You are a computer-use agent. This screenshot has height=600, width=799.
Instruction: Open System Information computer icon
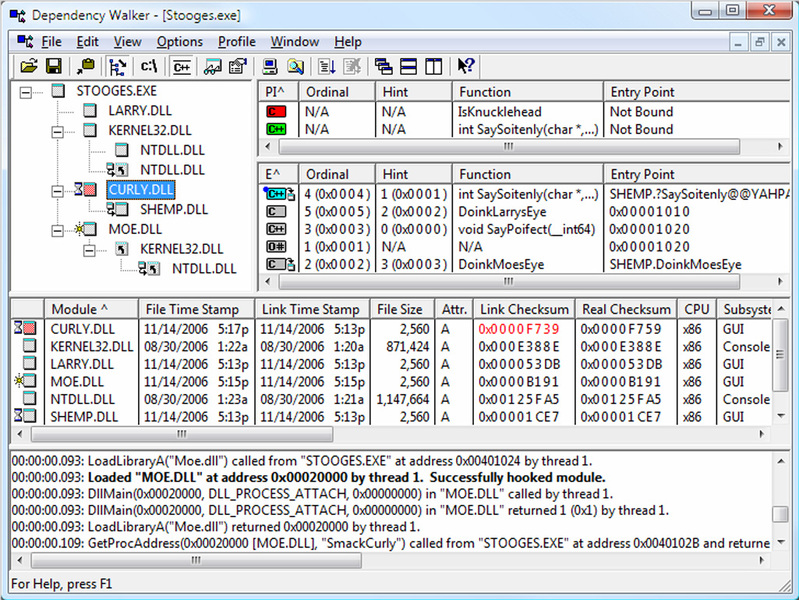point(270,66)
